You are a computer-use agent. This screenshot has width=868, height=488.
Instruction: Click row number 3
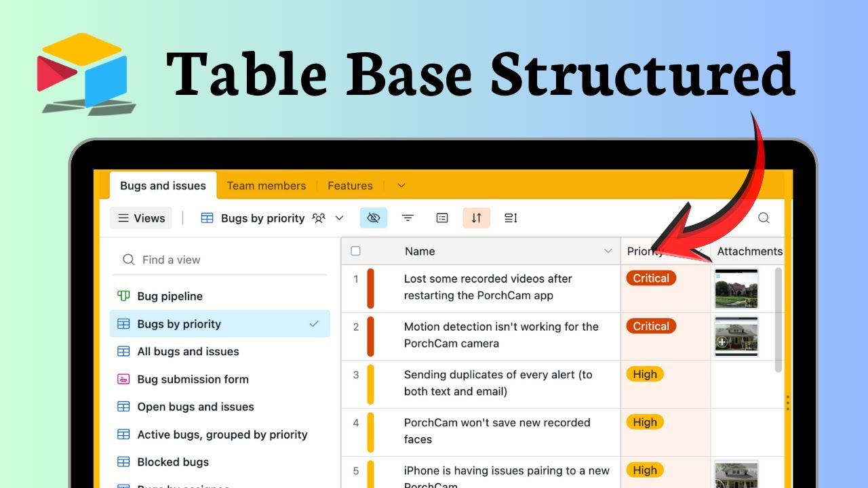click(355, 375)
